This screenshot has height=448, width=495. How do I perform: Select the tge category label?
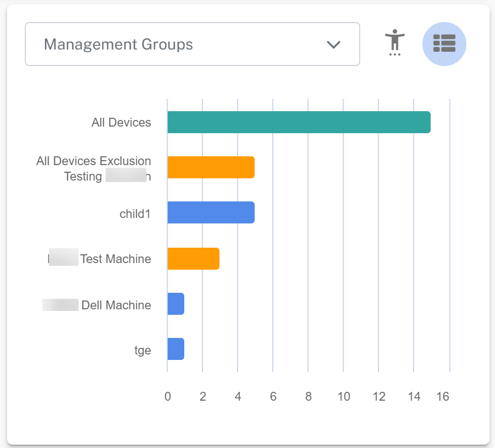tap(142, 350)
